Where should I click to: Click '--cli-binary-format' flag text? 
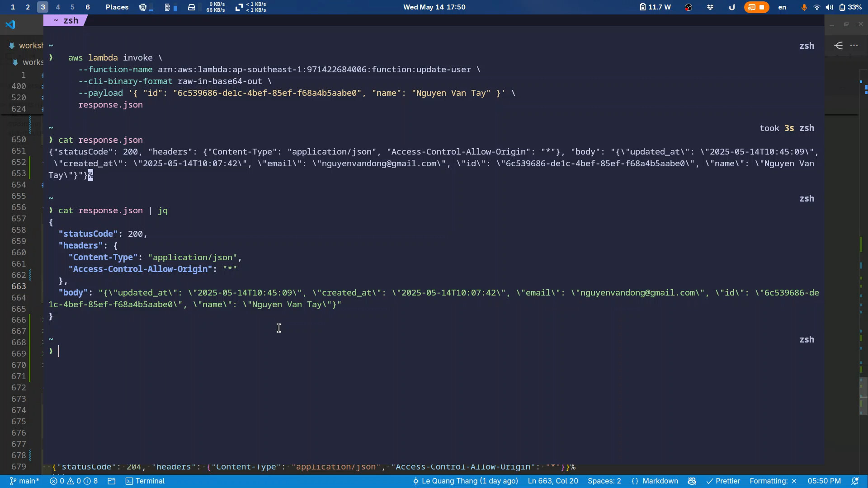pyautogui.click(x=125, y=81)
